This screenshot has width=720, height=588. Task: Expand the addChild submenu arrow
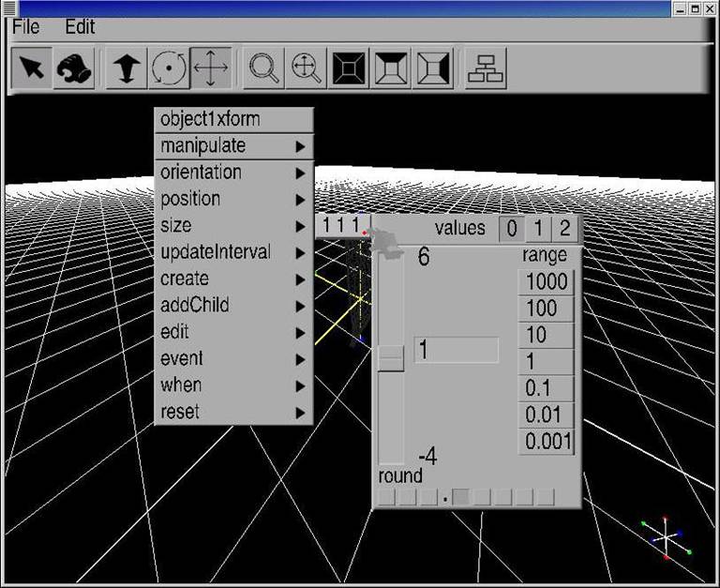[300, 307]
